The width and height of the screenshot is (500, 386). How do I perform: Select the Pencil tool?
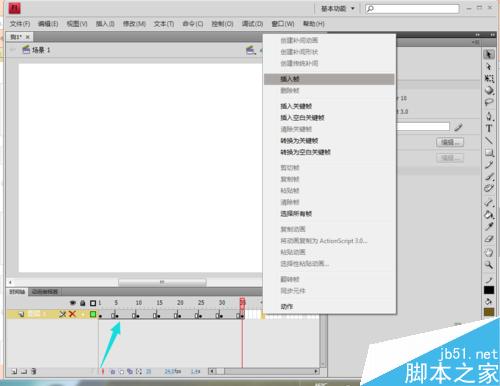(x=489, y=165)
